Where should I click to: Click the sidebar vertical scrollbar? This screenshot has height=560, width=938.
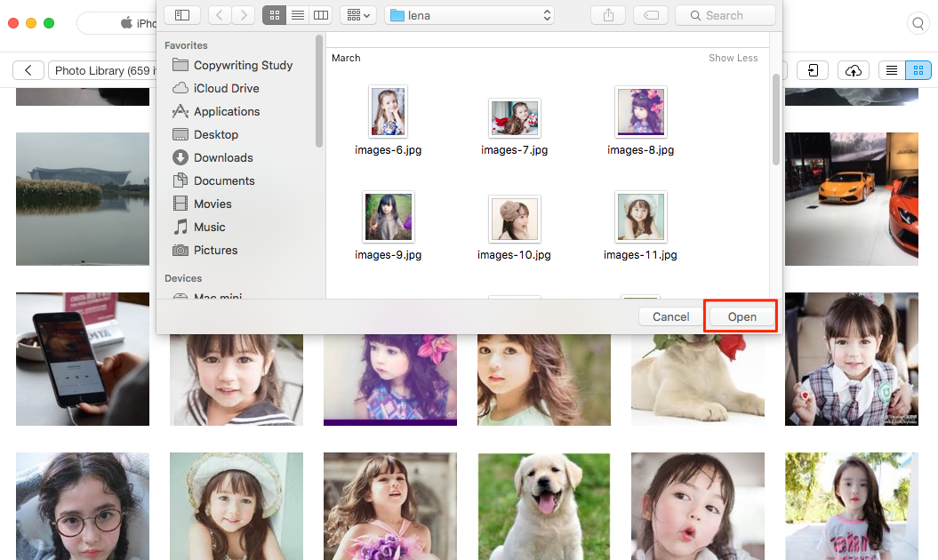click(x=319, y=91)
